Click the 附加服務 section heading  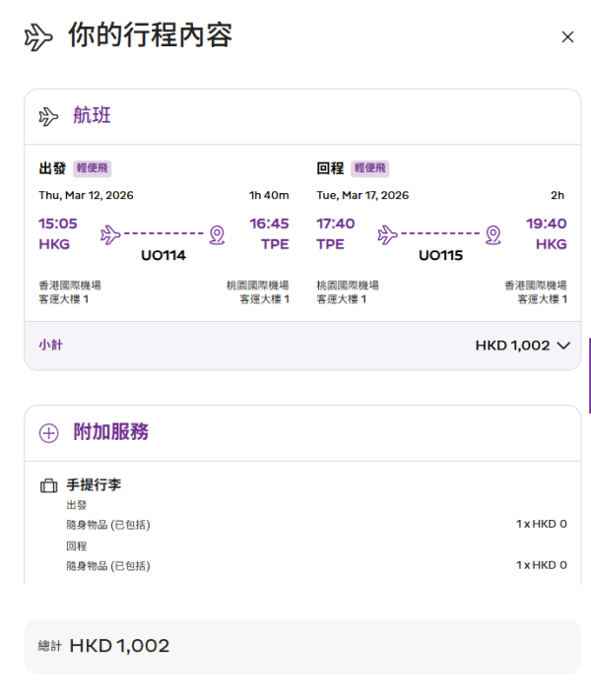click(110, 432)
